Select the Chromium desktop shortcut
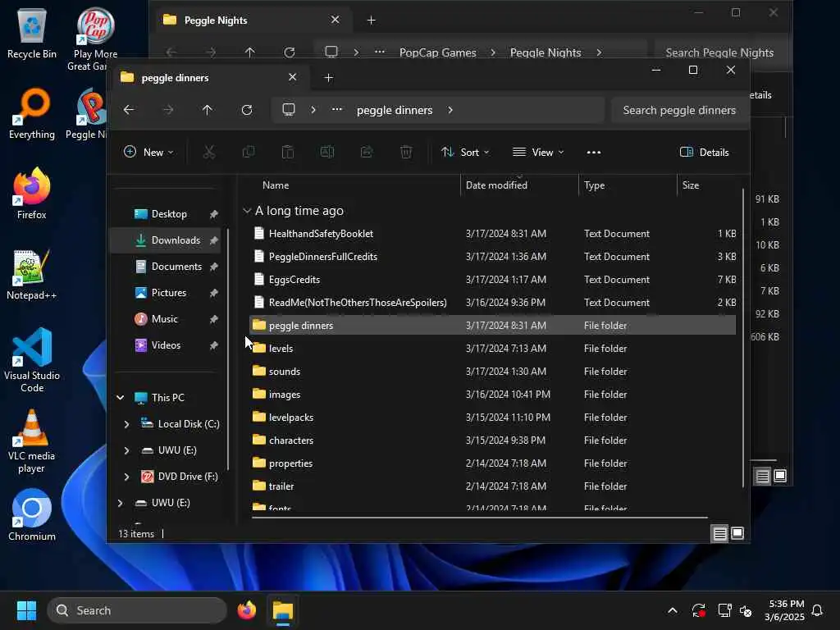This screenshot has width=840, height=630. coord(32,515)
